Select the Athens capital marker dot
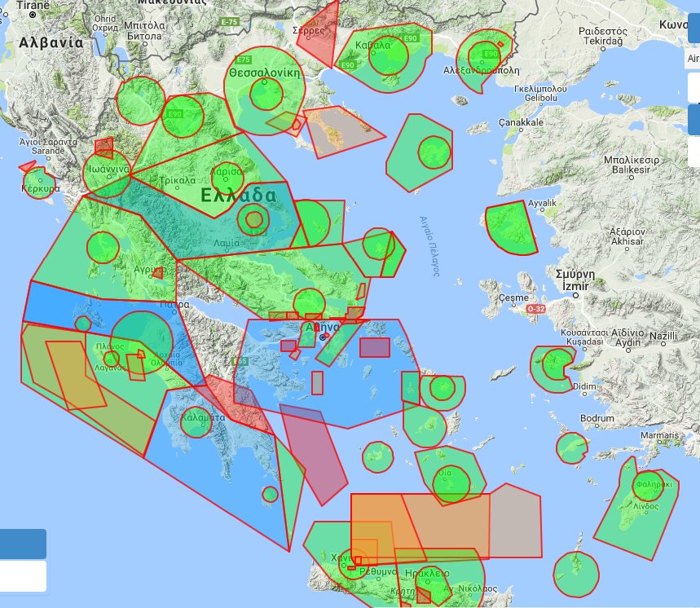700x608 pixels. [324, 337]
